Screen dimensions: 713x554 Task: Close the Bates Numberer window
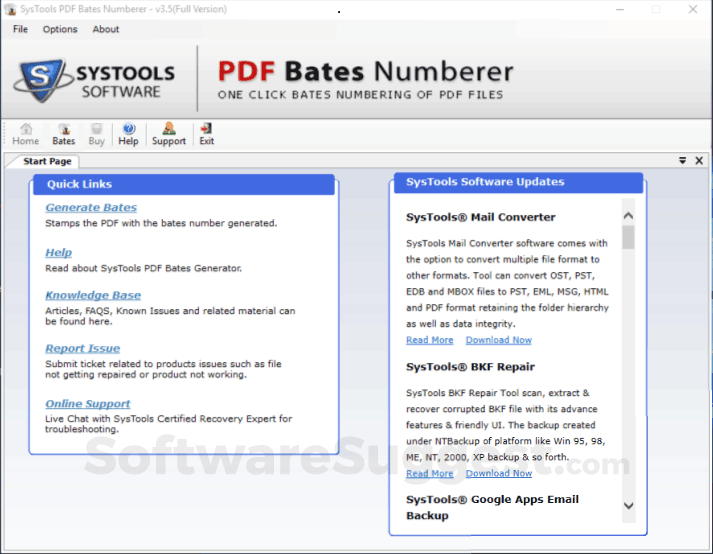pos(693,9)
